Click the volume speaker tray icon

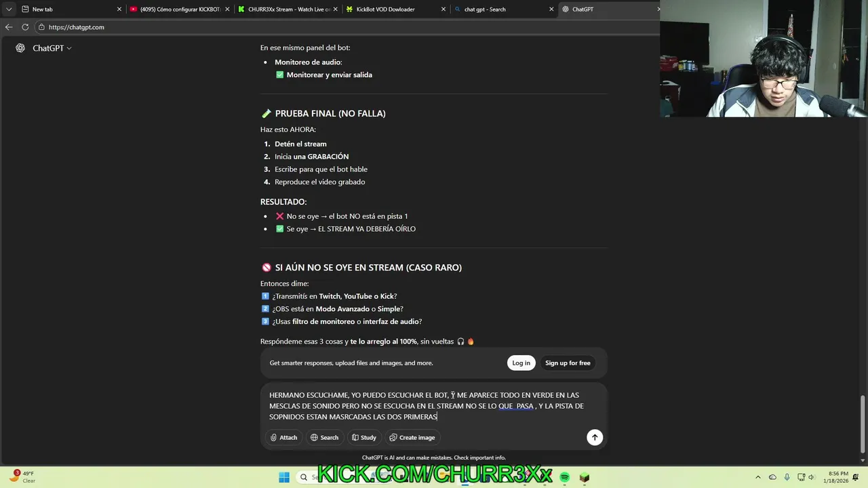pos(812,477)
